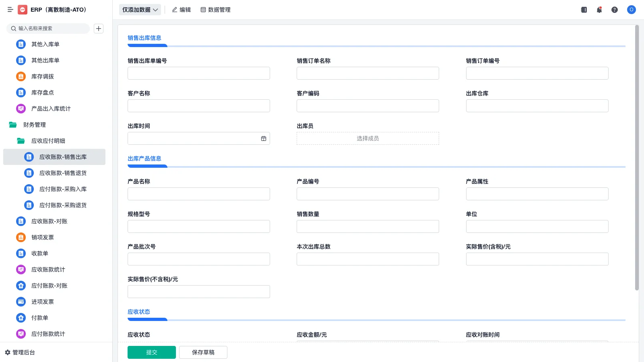Open 数据管理 via its toolbar icon
Viewport: 644px width, 362px height.
(x=202, y=10)
